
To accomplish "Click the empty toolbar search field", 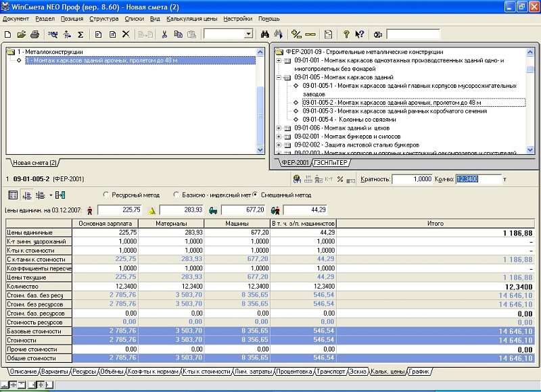I will pyautogui.click(x=413, y=34).
